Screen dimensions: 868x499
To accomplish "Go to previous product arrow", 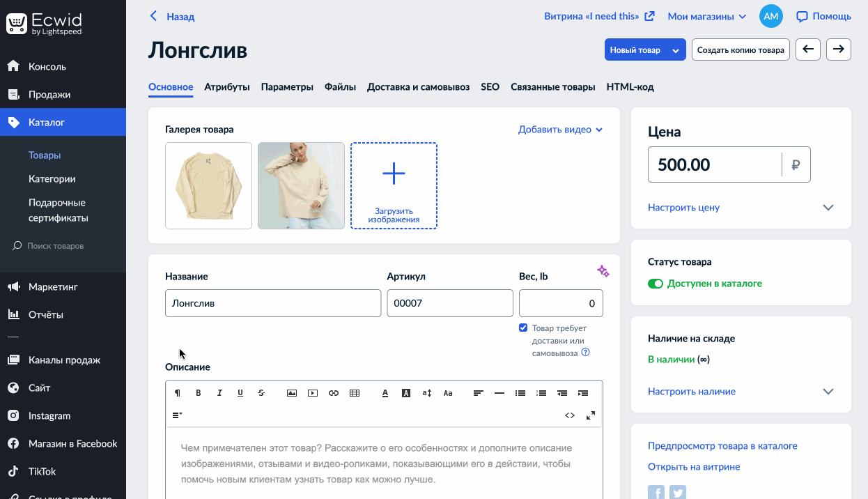I will [808, 49].
